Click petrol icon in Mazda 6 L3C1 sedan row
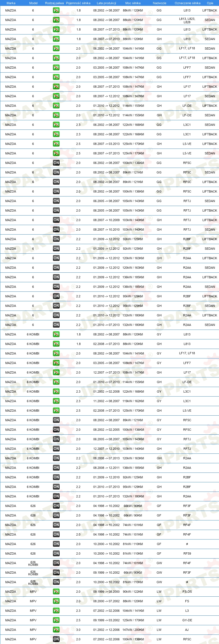219x644 pixels. (x=56, y=125)
